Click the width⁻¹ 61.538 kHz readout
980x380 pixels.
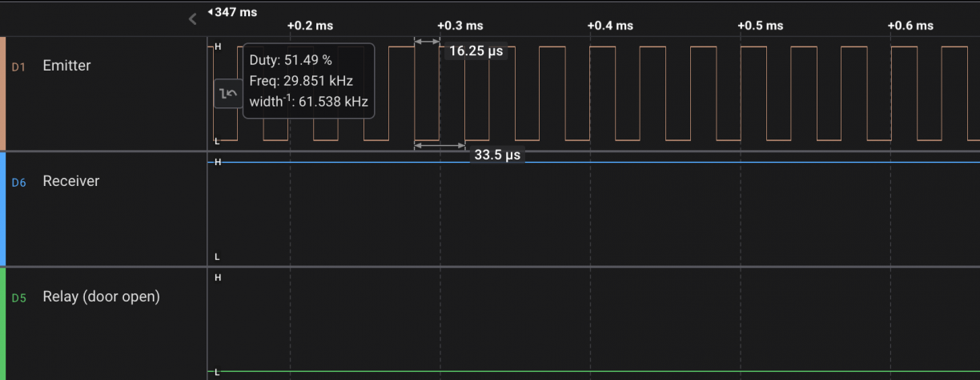[x=308, y=102]
